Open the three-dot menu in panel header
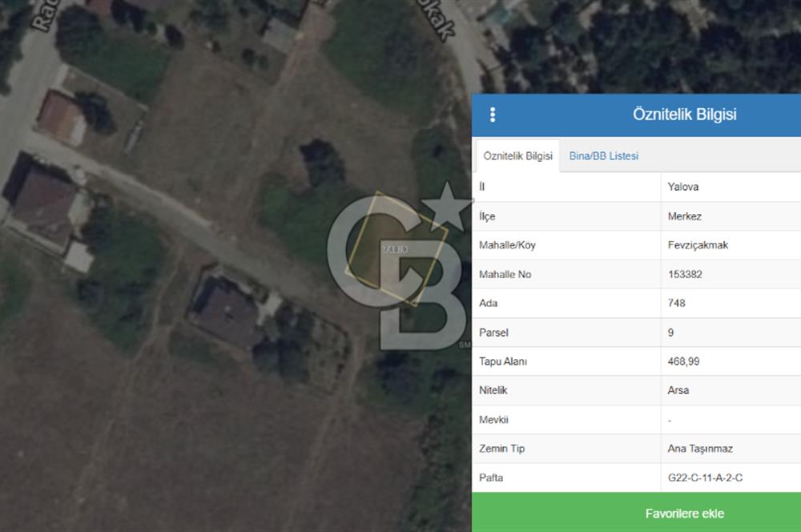The width and height of the screenshot is (801, 532). click(492, 115)
